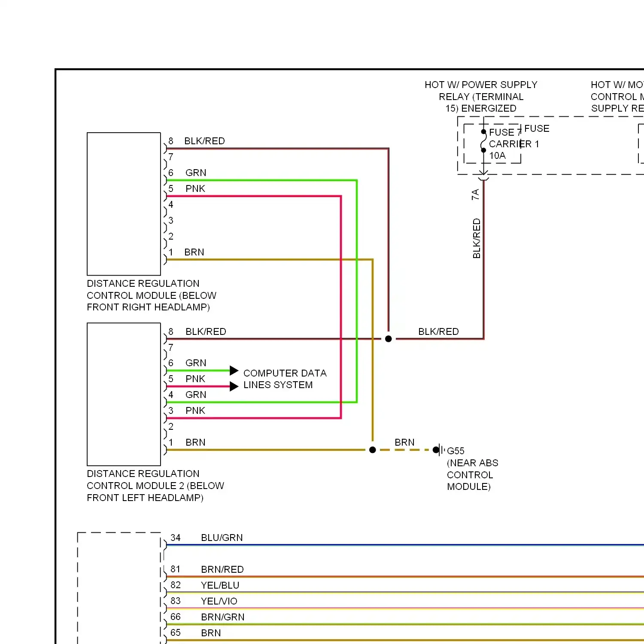Click pin 34 'BLU/GRN' label

[x=222, y=538]
